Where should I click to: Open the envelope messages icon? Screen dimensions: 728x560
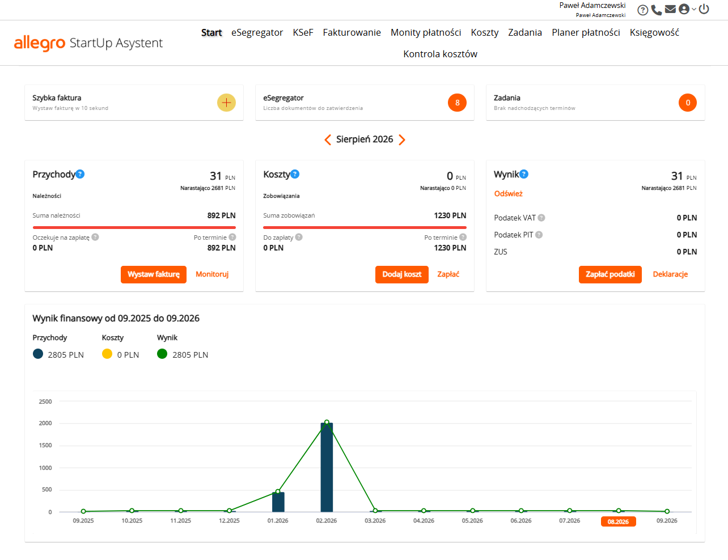670,9
